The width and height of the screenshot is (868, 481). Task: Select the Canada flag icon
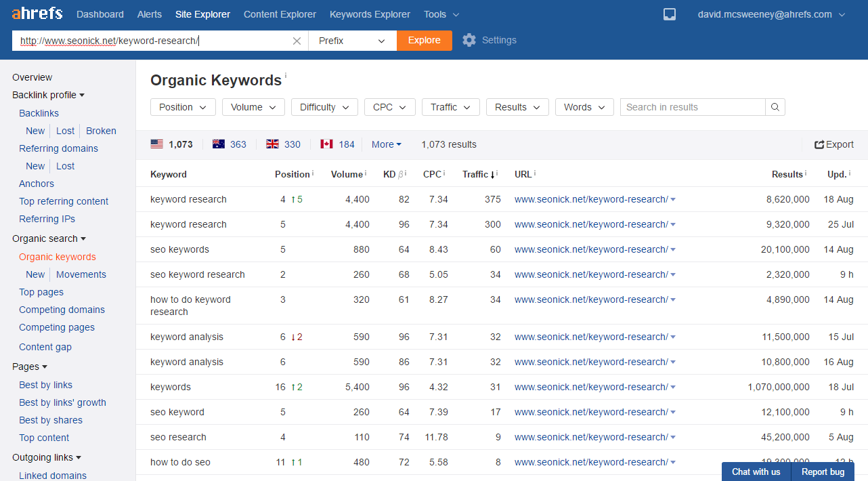point(327,144)
